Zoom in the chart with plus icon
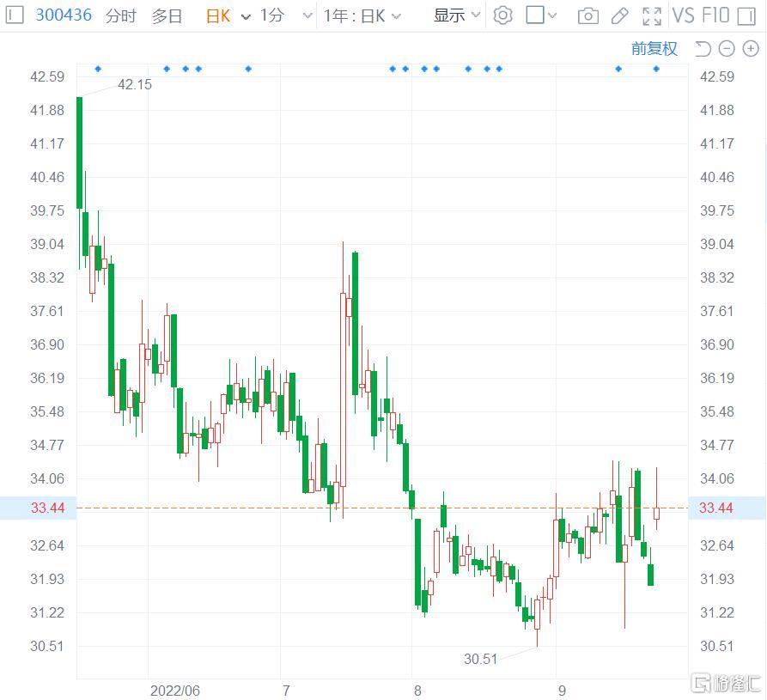Screen dimensions: 767x700 pyautogui.click(x=751, y=49)
